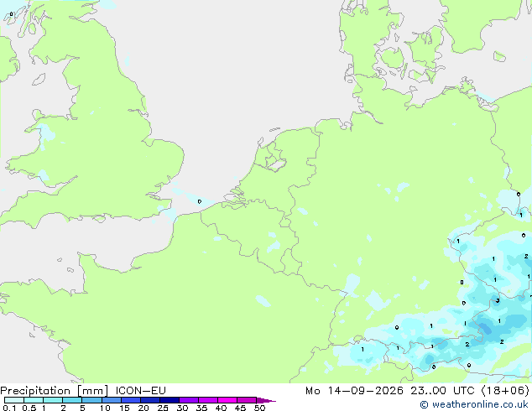Viewport: 532px width, 411px height.
Task: Click the ICON-EU model name label
Action: (140, 391)
